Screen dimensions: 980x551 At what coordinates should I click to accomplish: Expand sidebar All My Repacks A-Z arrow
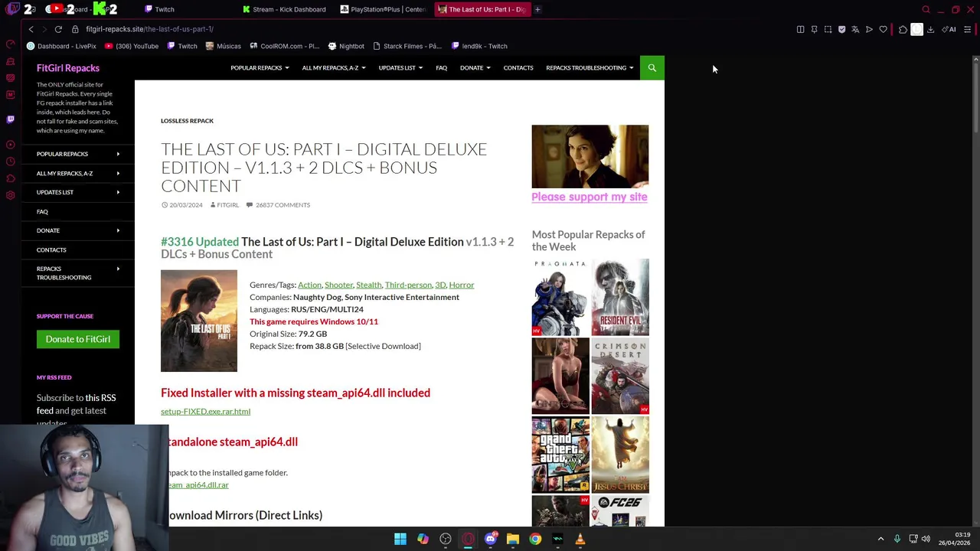point(118,173)
